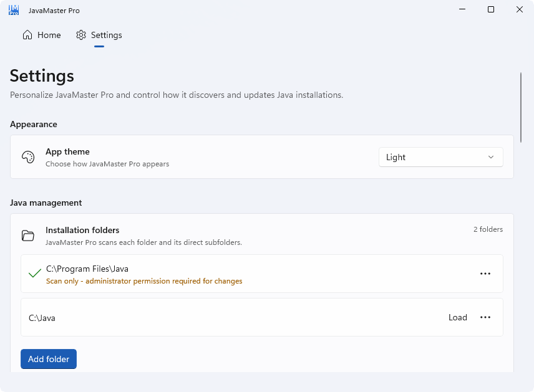Close the JavaMaster Pro window
The height and width of the screenshot is (392, 534).
click(520, 9)
